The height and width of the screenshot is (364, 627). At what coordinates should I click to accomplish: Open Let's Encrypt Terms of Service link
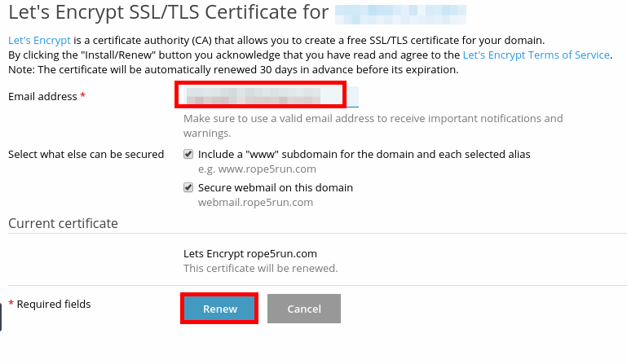coord(536,55)
